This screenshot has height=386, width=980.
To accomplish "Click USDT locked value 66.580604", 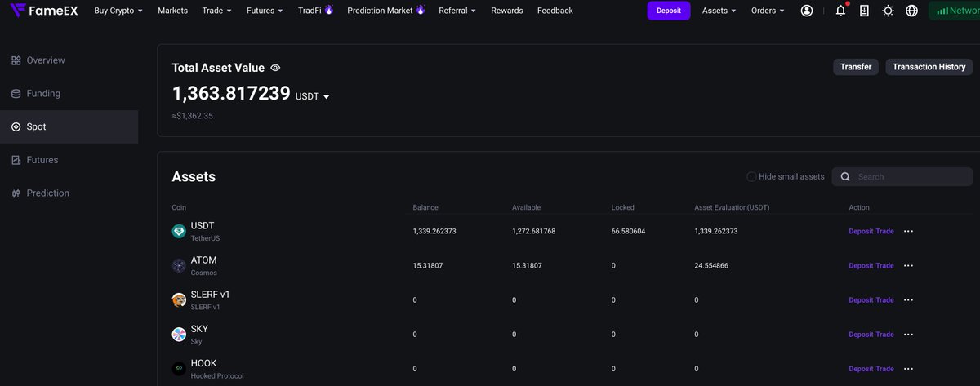I will (x=628, y=232).
